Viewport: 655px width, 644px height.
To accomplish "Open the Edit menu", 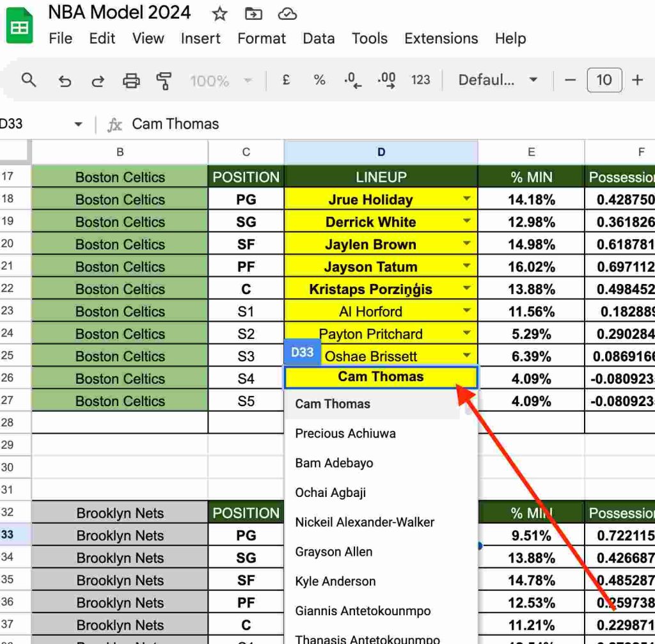I will (102, 38).
